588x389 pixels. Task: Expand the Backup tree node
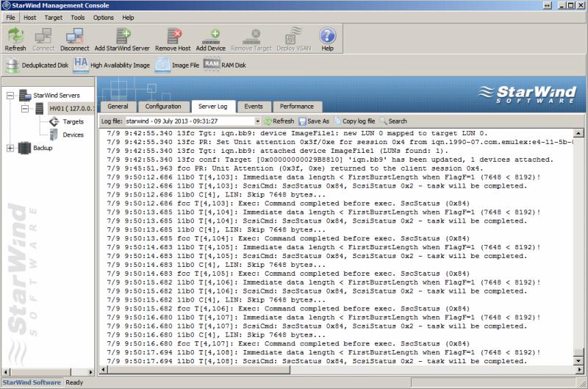10,148
